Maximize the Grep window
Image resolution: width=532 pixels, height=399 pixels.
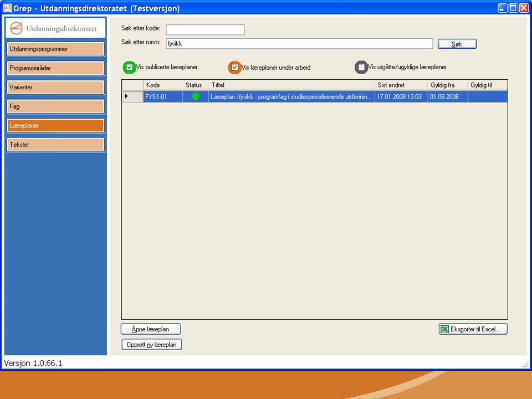(x=513, y=8)
